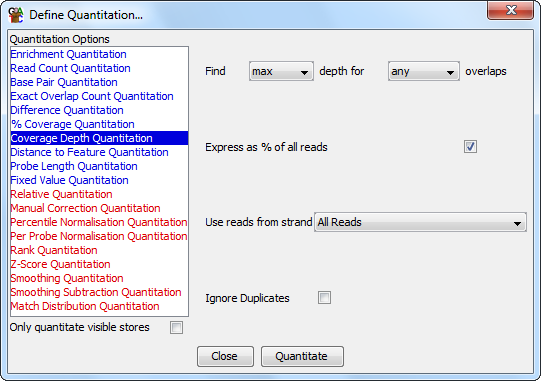This screenshot has height=381, width=541.
Task: Choose Per Probe Normalisation Quantitation
Action: click(99, 236)
